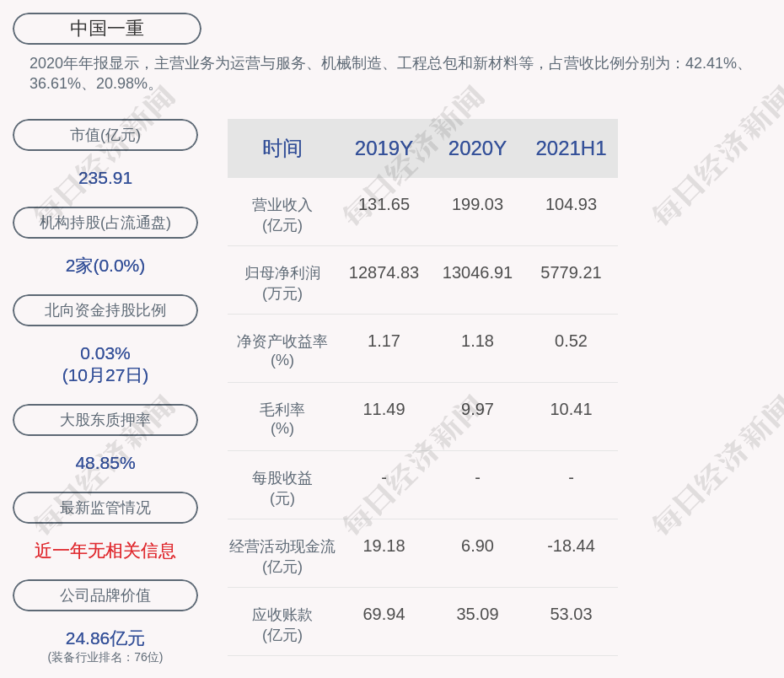Select the 归母净利润 row label
Viewport: 784px width, 678px height.
[282, 282]
